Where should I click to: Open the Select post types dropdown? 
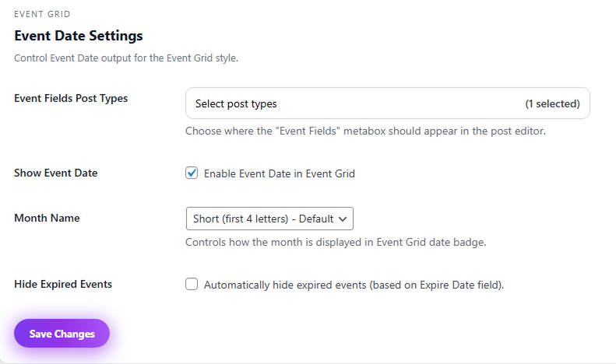pos(387,103)
